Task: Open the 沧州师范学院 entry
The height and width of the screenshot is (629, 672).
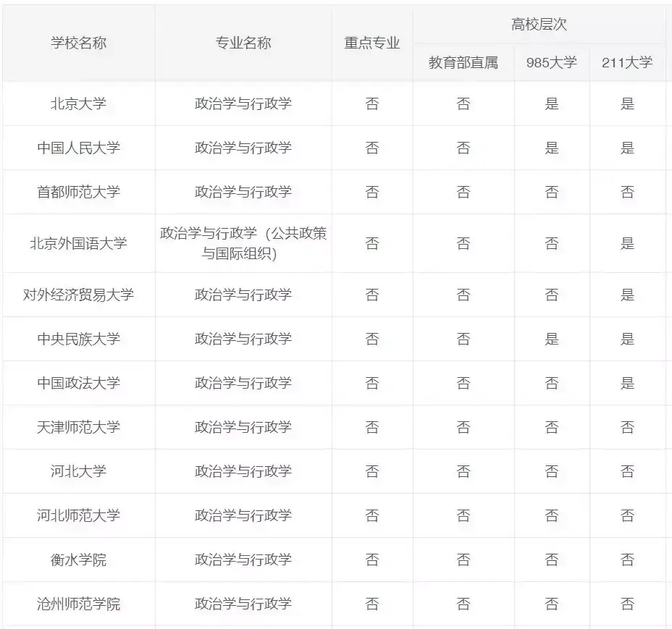Action: tap(78, 604)
